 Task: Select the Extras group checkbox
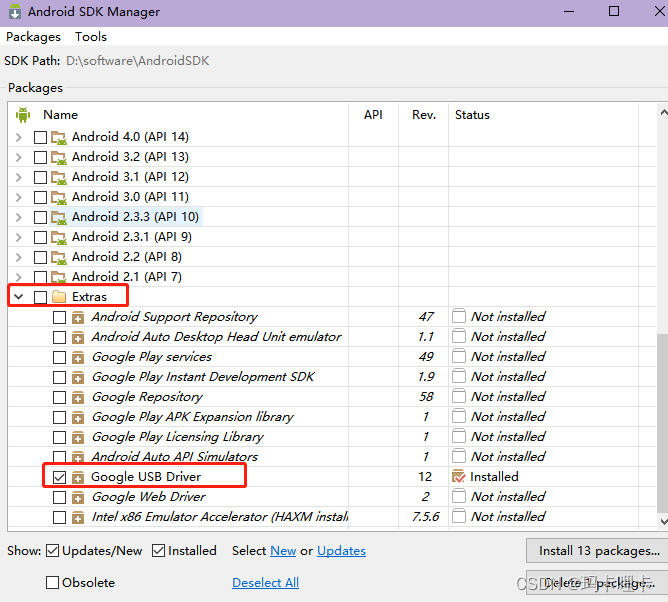tap(40, 297)
